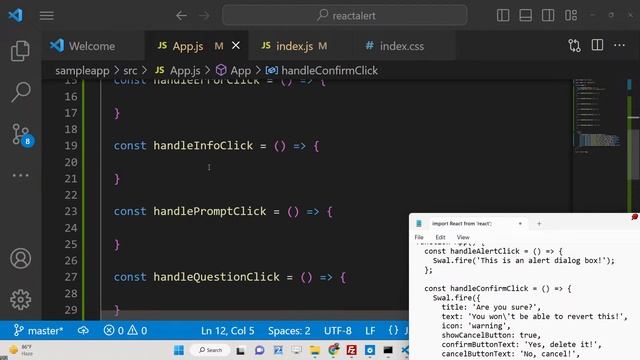This screenshot has height=360, width=640.
Task: Click handleConfirmClick breadcrumb symbol
Action: (322, 71)
